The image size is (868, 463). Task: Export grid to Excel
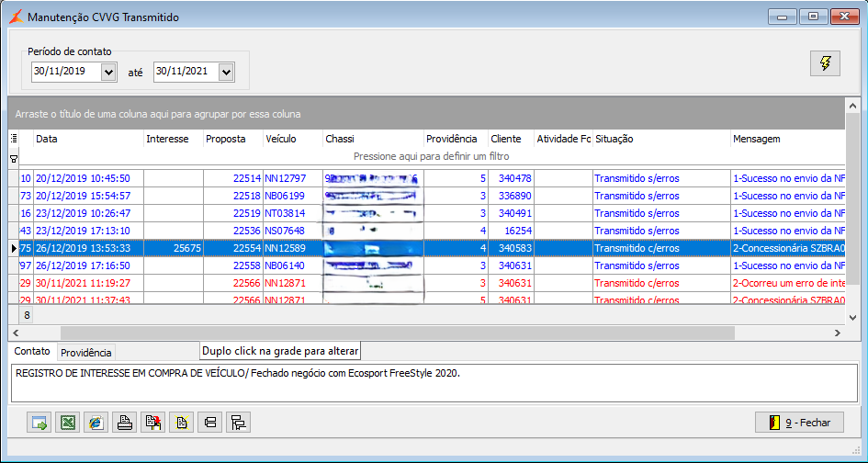(67, 423)
